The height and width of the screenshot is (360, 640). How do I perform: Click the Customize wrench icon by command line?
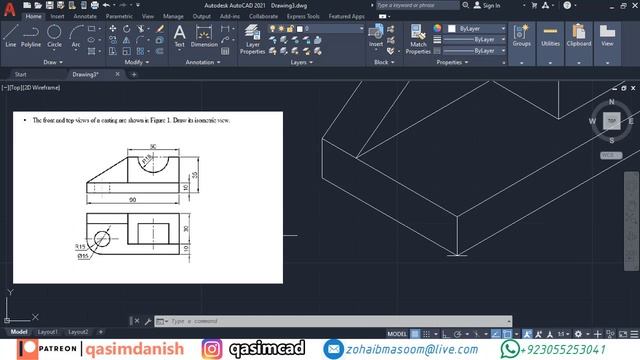click(148, 322)
